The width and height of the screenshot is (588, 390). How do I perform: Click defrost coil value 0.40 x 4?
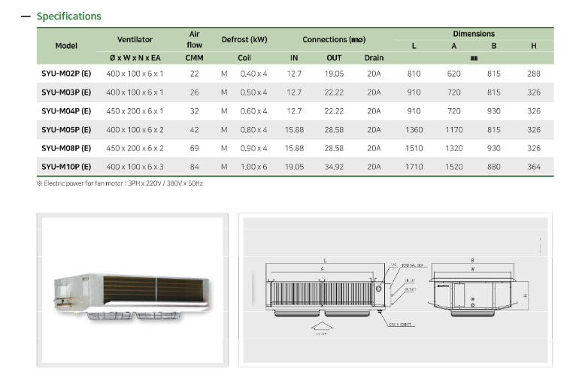[253, 74]
